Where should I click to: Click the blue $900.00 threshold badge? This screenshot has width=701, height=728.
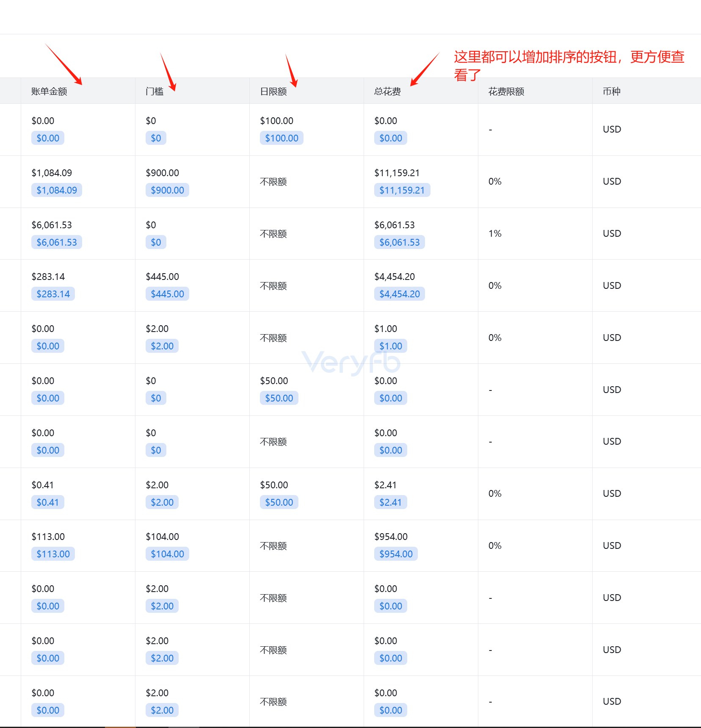167,190
